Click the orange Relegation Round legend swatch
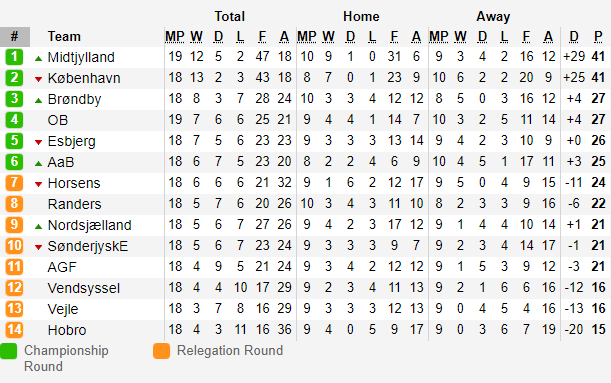Viewport: 611px width, 383px height. tap(161, 351)
